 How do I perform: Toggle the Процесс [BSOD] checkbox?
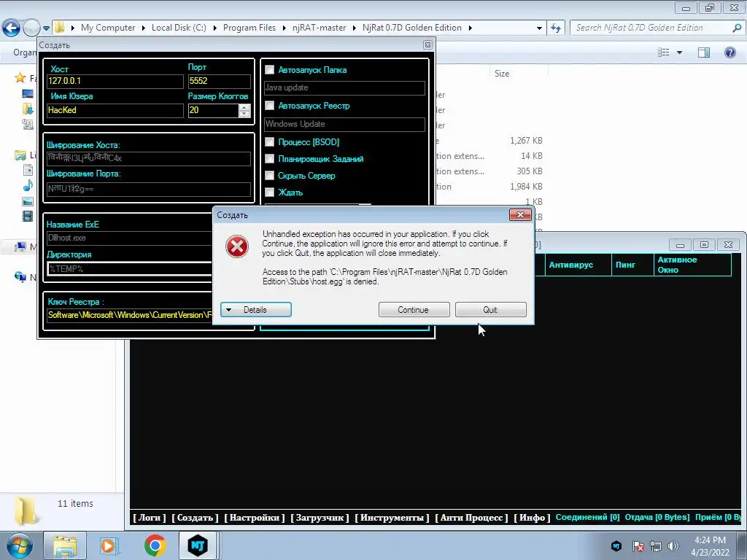pos(270,142)
